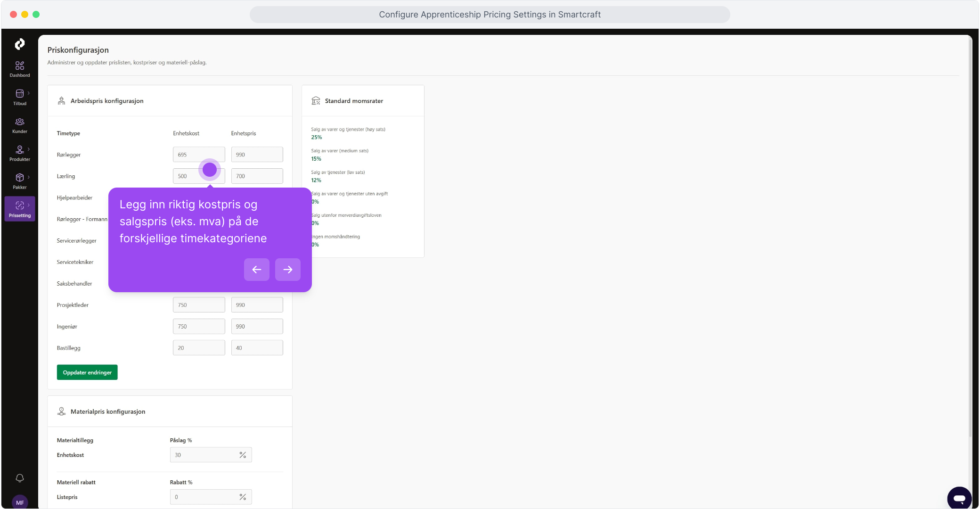Go to the Kunder section
This screenshot has height=509, width=980.
(x=19, y=125)
